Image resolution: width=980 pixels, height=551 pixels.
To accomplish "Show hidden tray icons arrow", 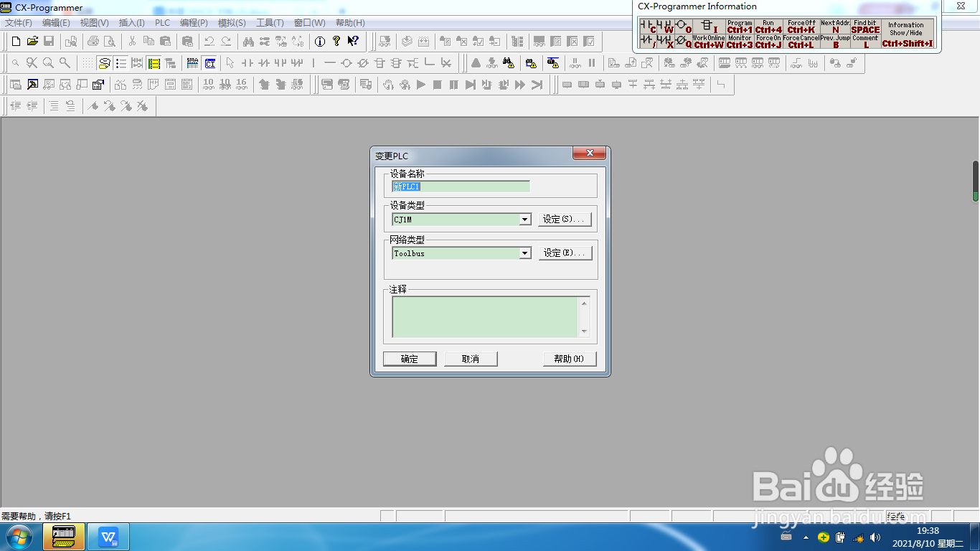I will 806,537.
